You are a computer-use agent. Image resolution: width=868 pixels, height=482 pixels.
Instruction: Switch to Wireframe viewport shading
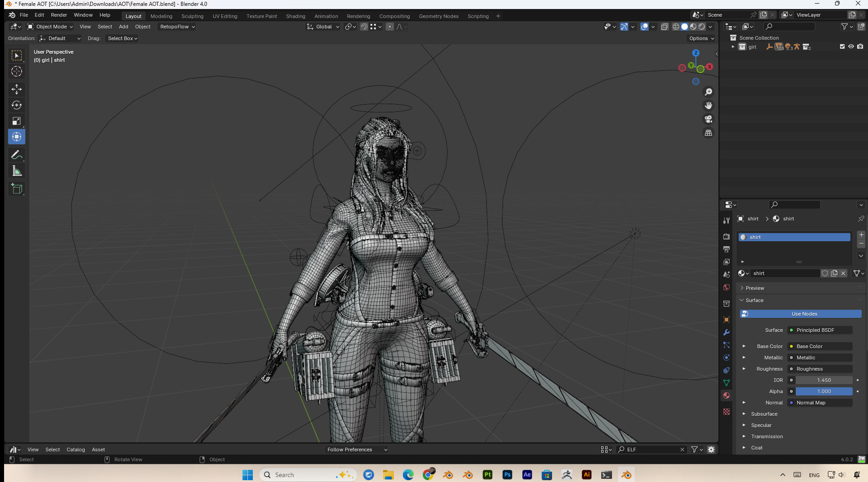point(676,27)
